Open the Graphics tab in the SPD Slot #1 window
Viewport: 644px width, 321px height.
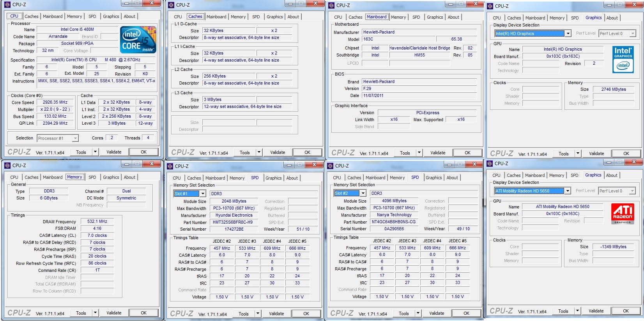[274, 178]
